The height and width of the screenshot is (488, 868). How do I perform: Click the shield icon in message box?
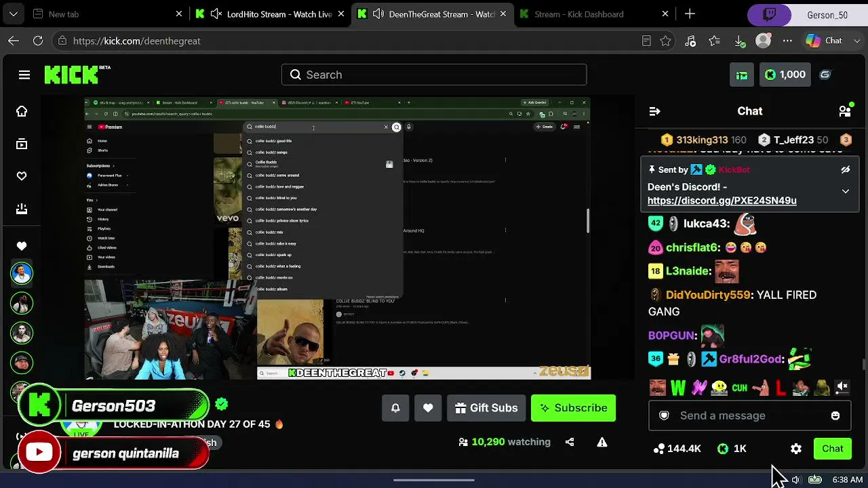(x=664, y=415)
